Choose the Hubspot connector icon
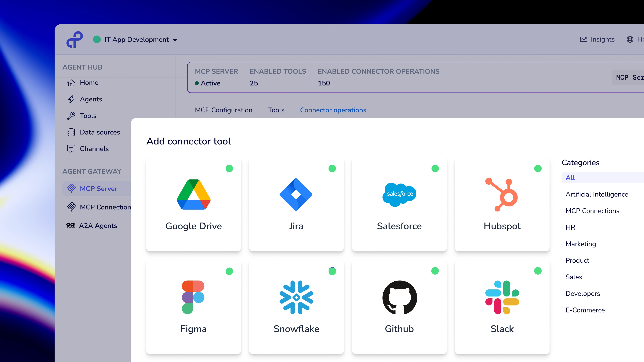Viewport: 644px width, 362px height. (x=502, y=194)
